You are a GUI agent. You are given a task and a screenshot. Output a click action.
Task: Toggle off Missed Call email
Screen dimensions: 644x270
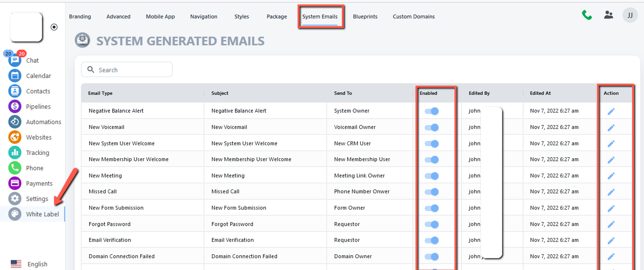click(431, 192)
